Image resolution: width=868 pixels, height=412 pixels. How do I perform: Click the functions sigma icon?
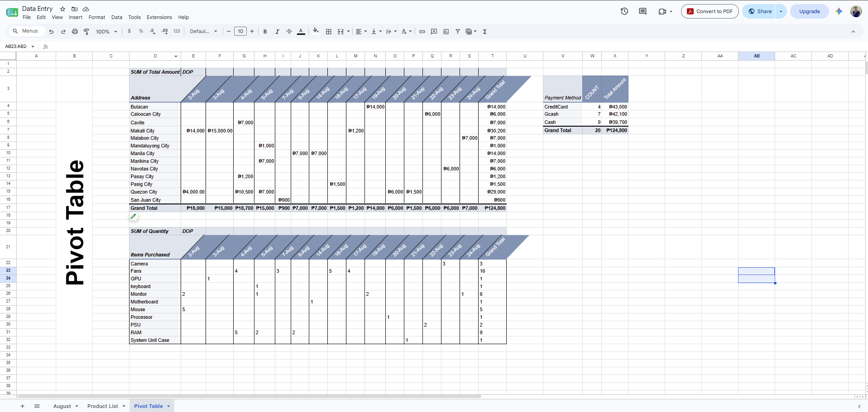coord(484,32)
